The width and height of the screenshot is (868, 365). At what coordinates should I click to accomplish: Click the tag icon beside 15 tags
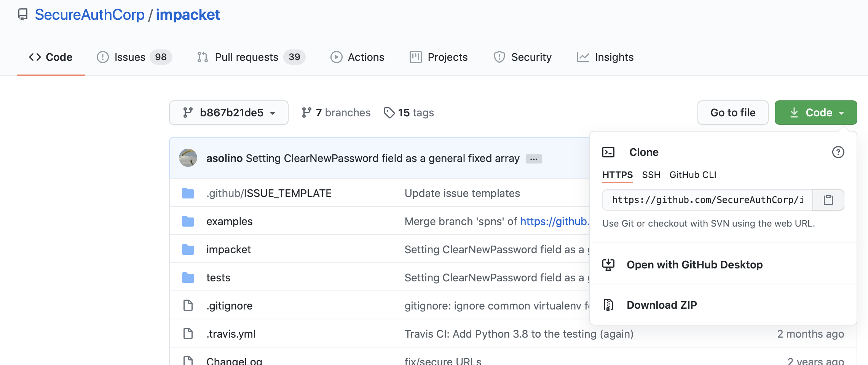(389, 113)
